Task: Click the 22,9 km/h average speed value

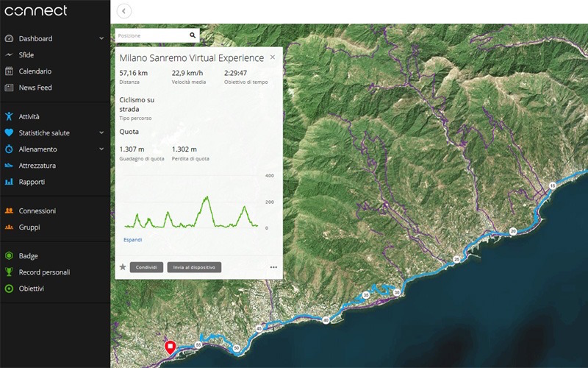Action: [x=187, y=73]
